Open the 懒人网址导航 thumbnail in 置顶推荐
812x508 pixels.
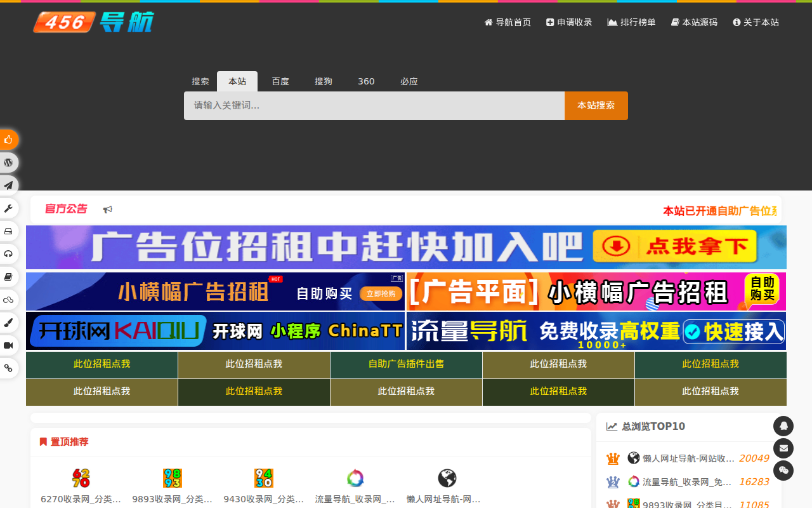(447, 478)
